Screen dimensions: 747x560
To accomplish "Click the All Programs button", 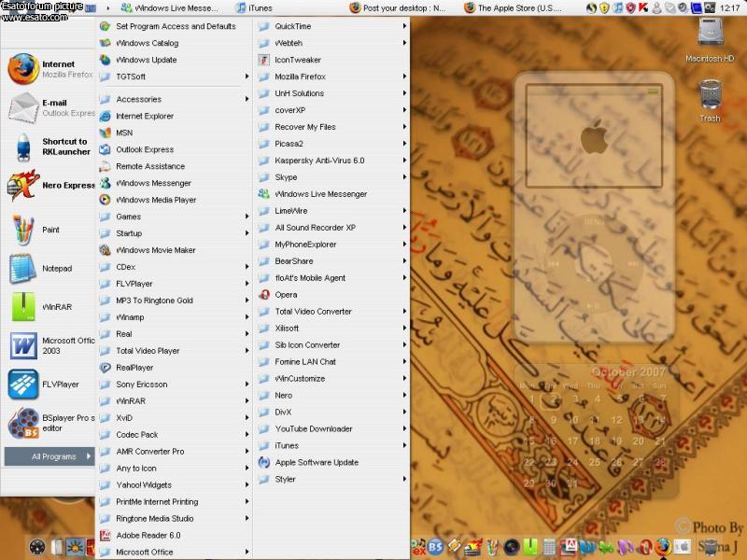I will 49,456.
